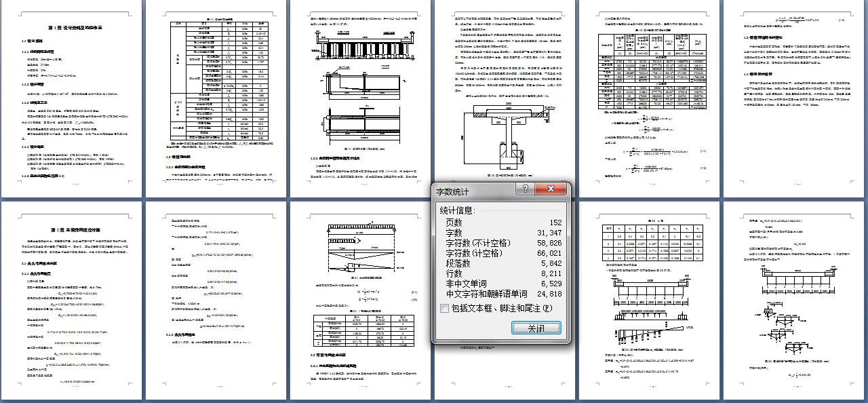Open the top-right page with mostly text paragraphs
Viewport: 868px width, 403px height.
[794, 98]
